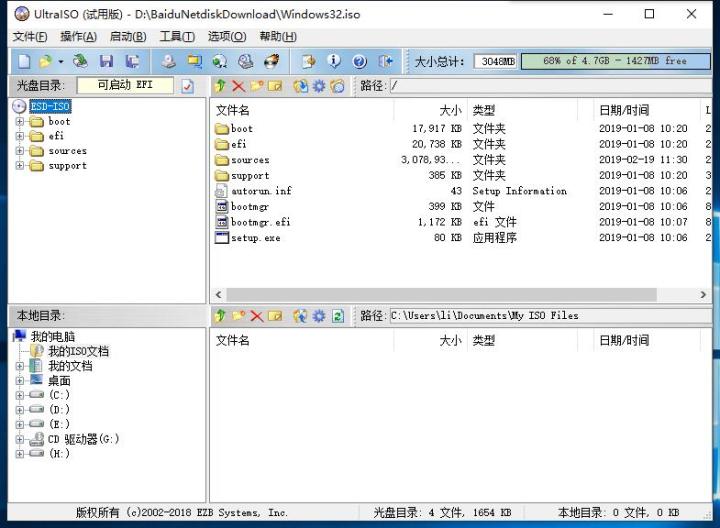Click the New file icon in main toolbar
The image size is (720, 528).
click(x=24, y=61)
